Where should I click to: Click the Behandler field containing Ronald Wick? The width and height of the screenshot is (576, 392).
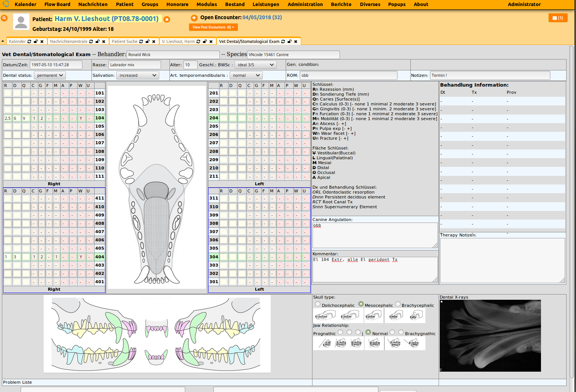coord(173,55)
